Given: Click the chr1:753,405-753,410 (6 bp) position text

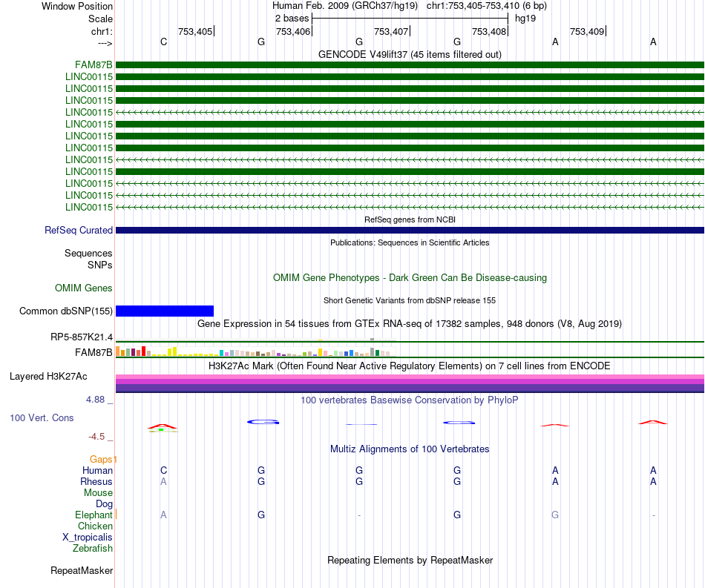Looking at the screenshot, I should [487, 6].
